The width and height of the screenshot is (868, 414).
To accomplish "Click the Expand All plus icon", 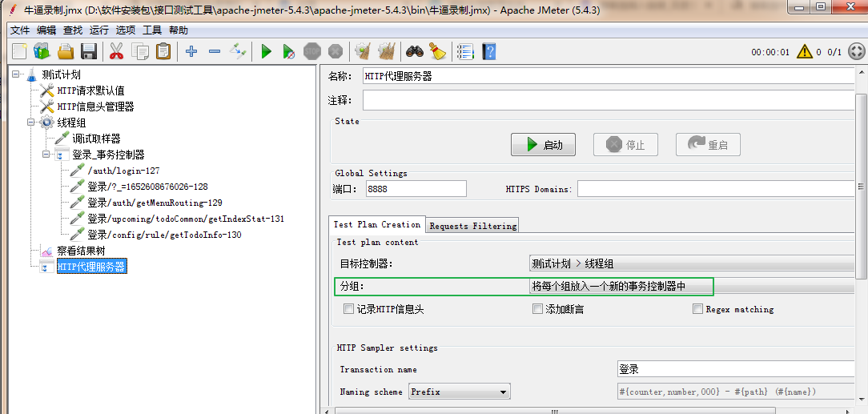I will [191, 51].
